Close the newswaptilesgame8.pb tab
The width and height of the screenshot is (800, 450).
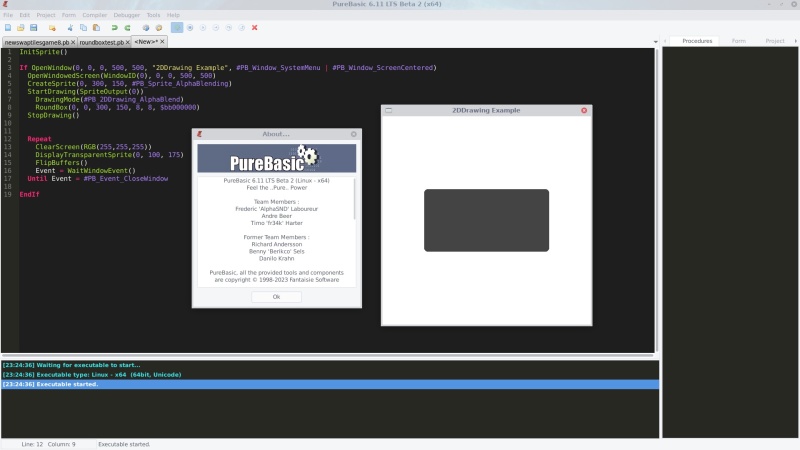[x=73, y=42]
